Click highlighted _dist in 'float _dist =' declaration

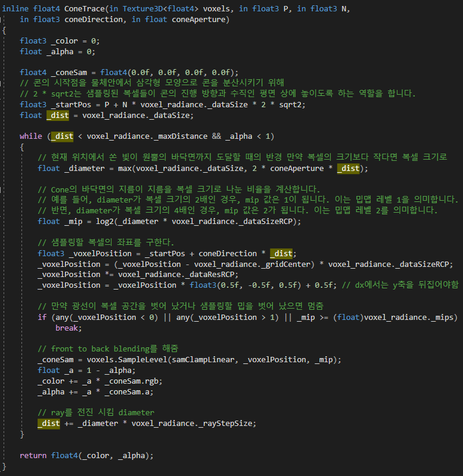(58, 116)
